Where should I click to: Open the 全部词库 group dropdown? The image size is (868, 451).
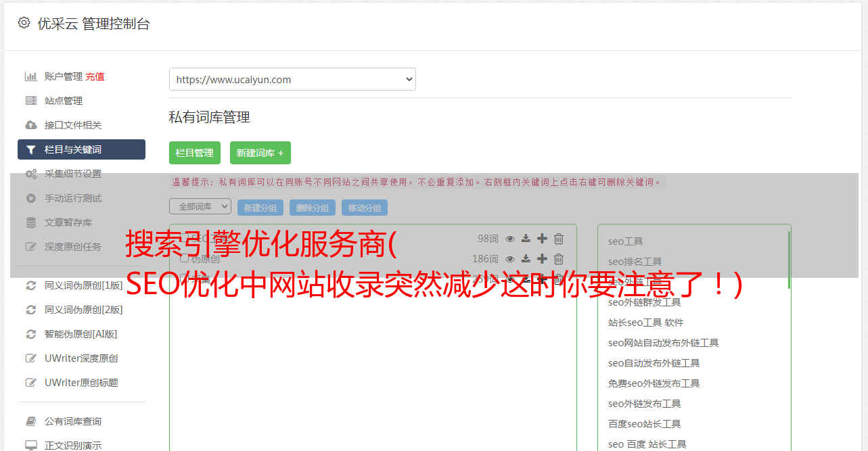coord(200,206)
